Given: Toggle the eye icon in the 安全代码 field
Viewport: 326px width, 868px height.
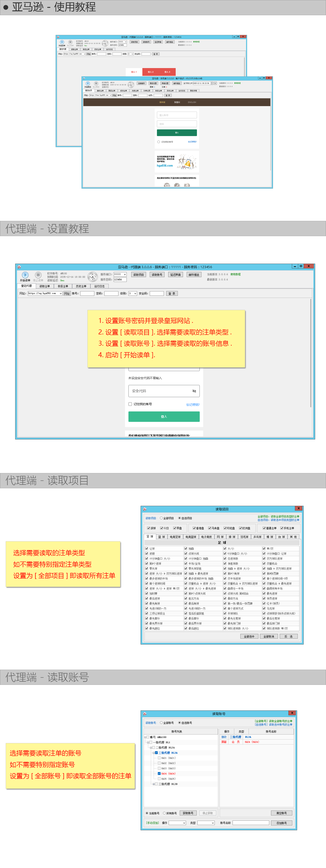Looking at the screenshot, I should click(x=194, y=391).
